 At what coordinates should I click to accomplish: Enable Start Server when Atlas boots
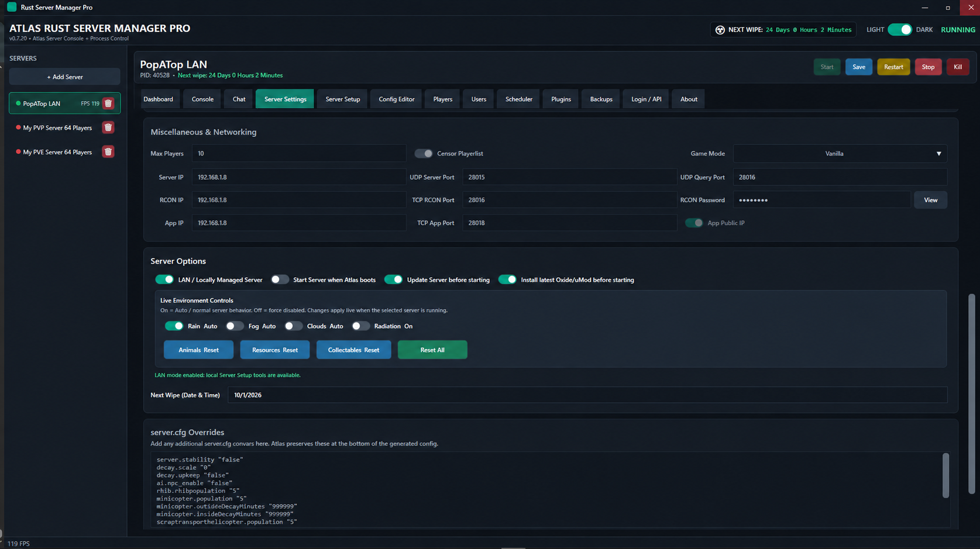point(280,279)
